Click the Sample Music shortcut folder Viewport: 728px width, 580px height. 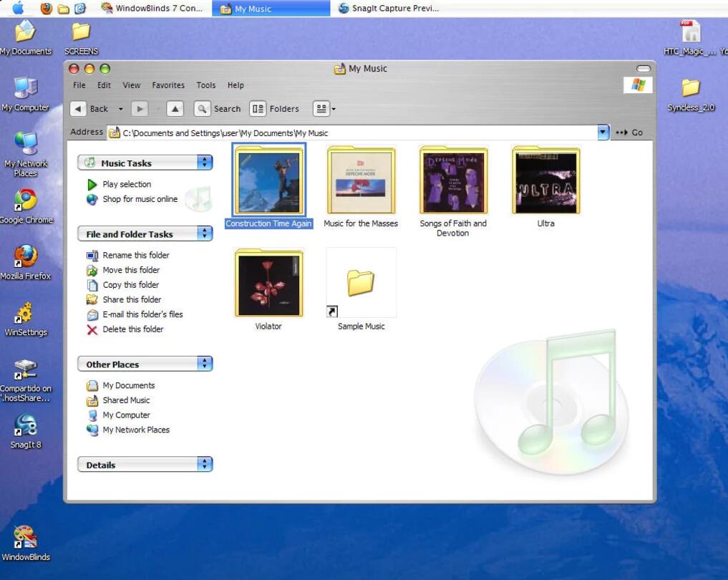point(361,285)
